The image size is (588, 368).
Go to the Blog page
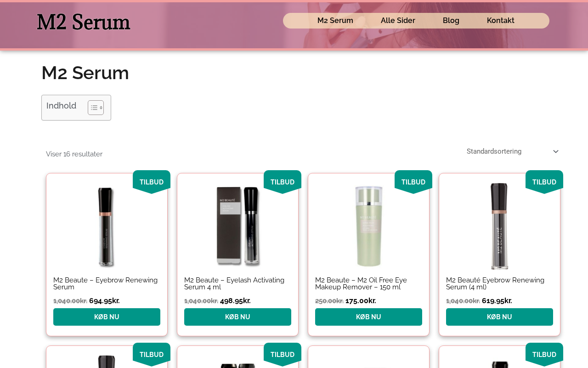click(451, 21)
